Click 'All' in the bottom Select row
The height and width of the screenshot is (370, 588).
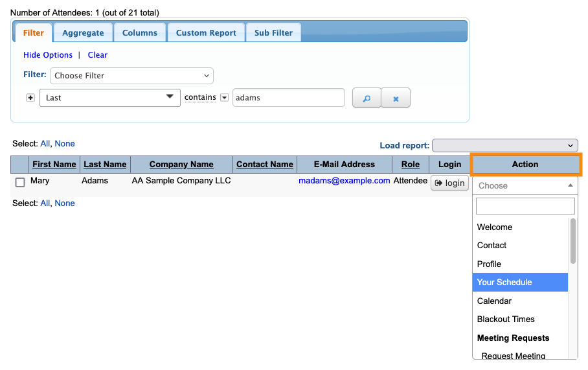coord(45,203)
